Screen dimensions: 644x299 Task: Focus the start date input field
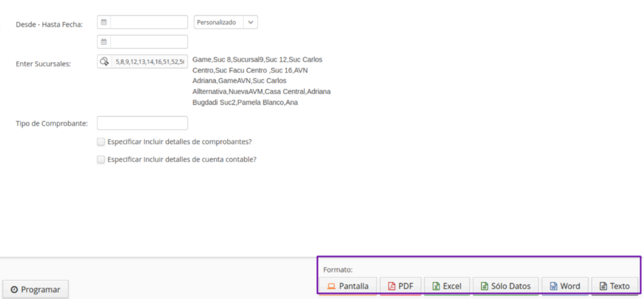pyautogui.click(x=149, y=22)
